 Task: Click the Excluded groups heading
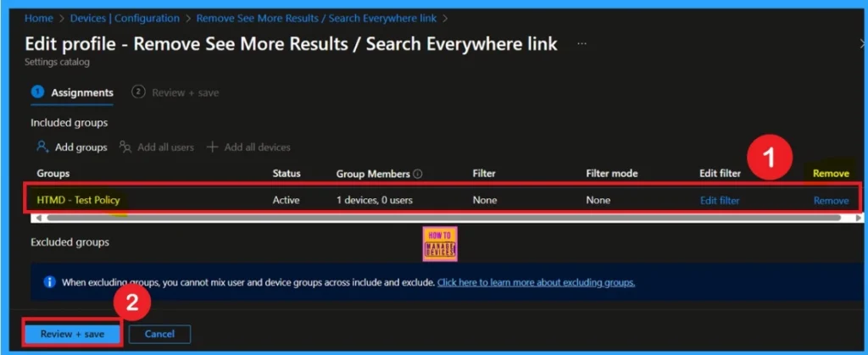70,242
